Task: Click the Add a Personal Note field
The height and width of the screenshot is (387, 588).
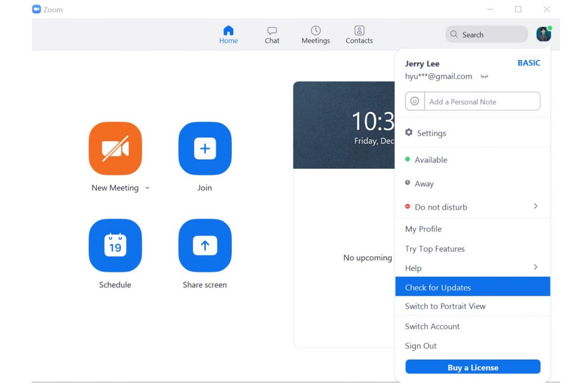Action: click(x=482, y=102)
